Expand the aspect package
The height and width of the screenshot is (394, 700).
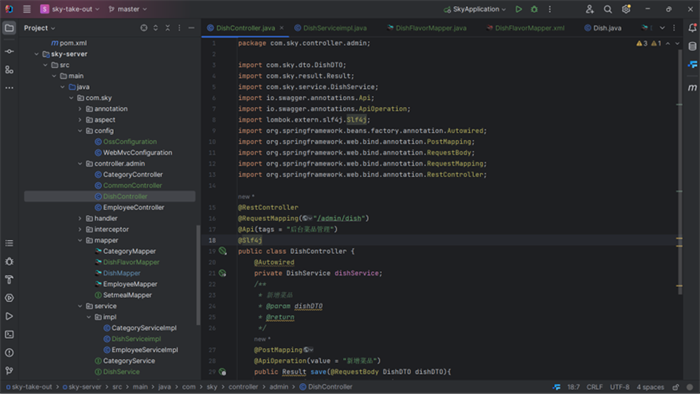pos(80,120)
